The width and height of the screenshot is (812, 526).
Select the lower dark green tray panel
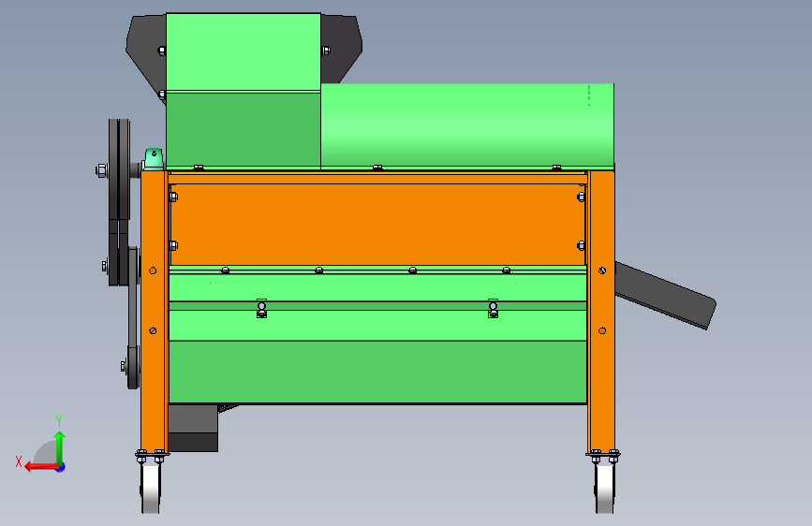(377, 372)
